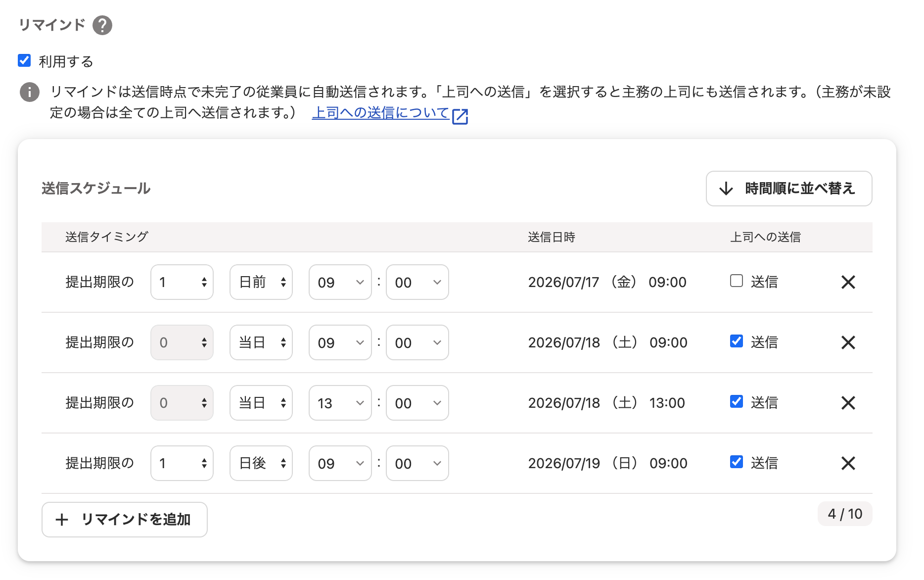Delete the 2026/07/18 09:00 reminder row
This screenshot has width=924, height=580.
(848, 342)
